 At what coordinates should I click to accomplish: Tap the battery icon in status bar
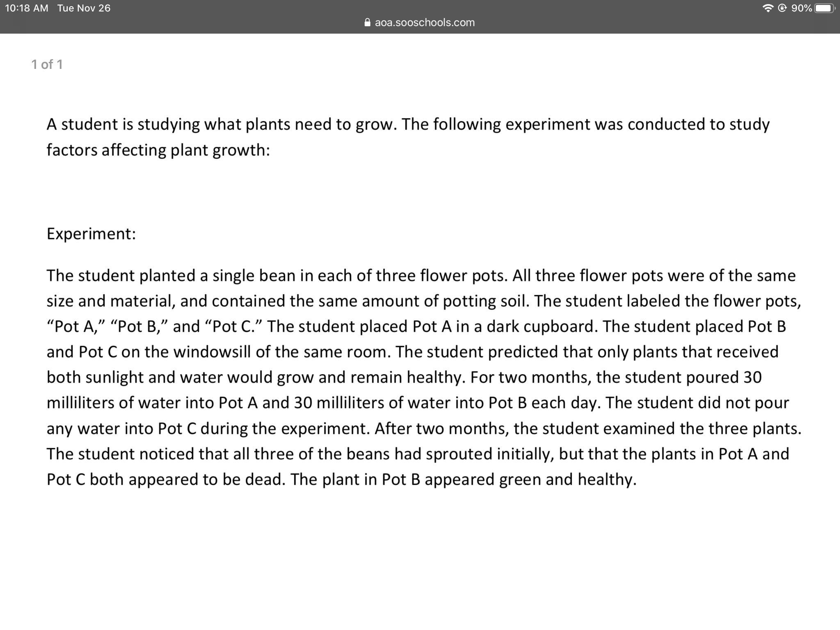click(824, 8)
